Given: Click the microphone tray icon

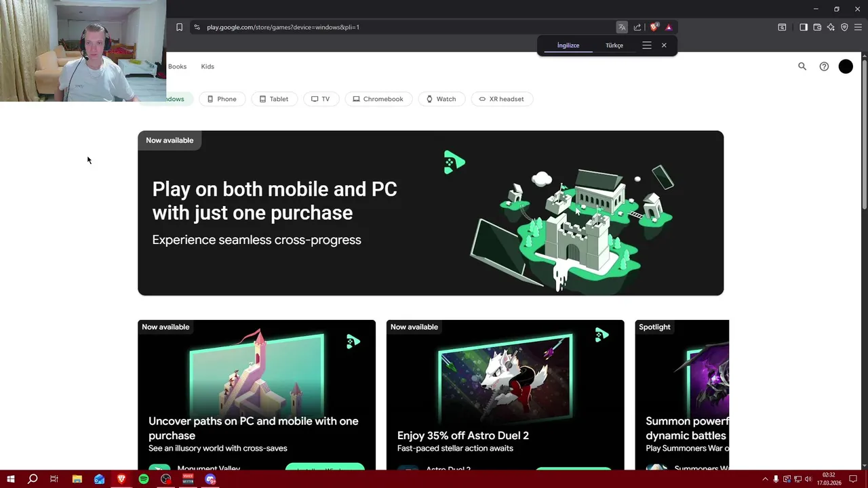Looking at the screenshot, I should pos(776,479).
